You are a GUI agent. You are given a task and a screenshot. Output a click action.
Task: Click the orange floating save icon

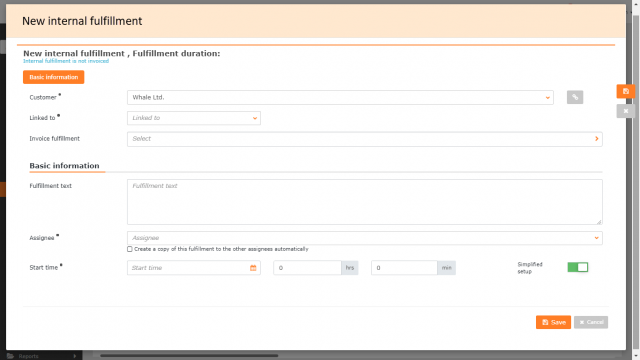[x=625, y=91]
